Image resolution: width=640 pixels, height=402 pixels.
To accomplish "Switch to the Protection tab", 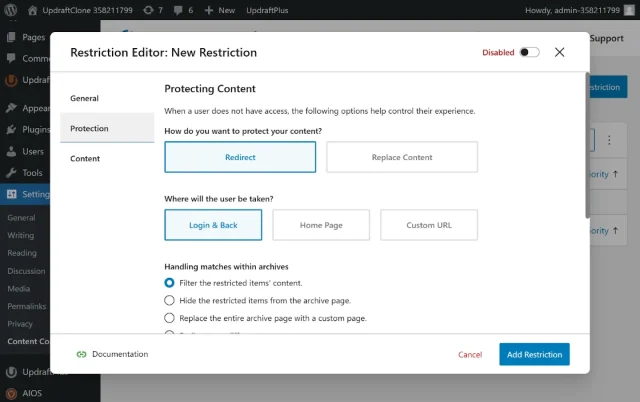I will pyautogui.click(x=107, y=128).
